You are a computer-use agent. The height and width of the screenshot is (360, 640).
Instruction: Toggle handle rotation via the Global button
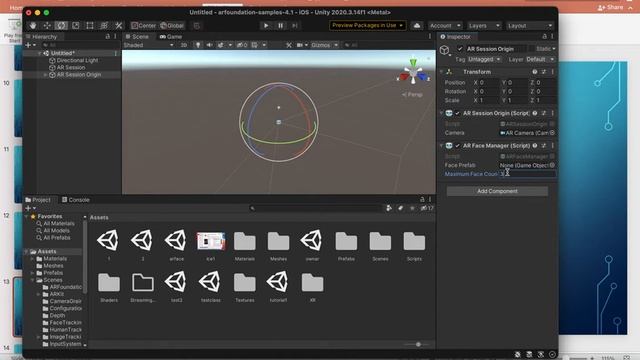pos(172,25)
